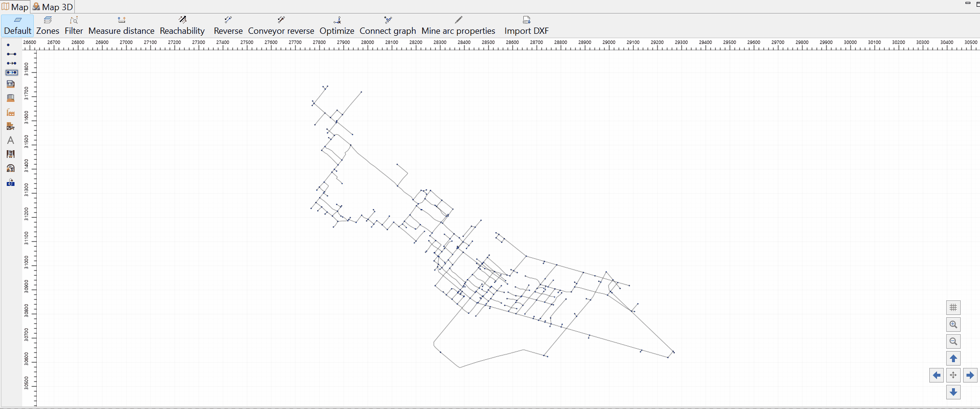Viewport: 980px width, 409px height.
Task: Run the Optimize command
Action: 337,26
